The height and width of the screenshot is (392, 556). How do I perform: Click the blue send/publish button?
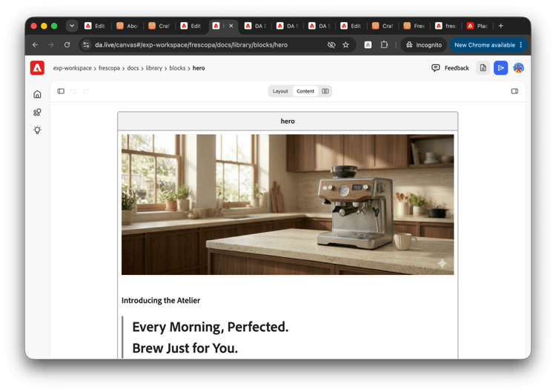pos(500,67)
